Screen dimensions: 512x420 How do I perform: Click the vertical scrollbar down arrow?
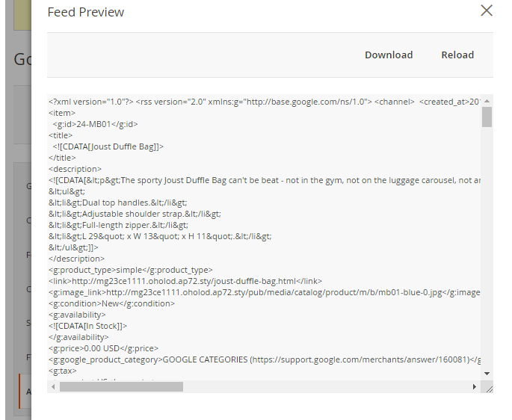pyautogui.click(x=487, y=372)
